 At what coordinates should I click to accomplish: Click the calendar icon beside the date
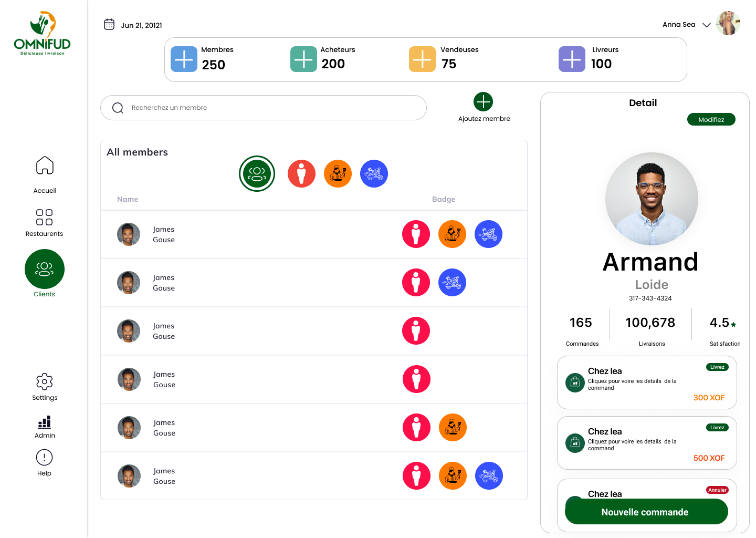pyautogui.click(x=109, y=25)
